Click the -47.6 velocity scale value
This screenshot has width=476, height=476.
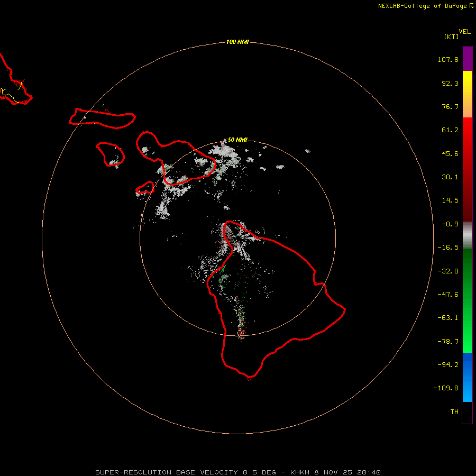(448, 295)
